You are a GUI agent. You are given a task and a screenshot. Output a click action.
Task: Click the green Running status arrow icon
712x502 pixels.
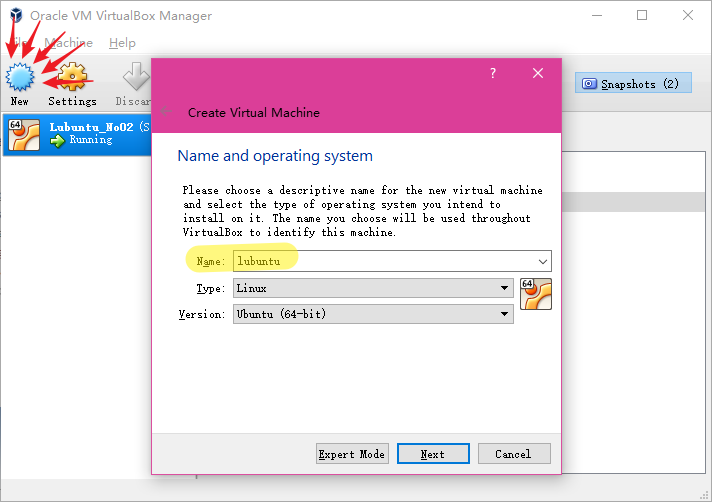58,141
